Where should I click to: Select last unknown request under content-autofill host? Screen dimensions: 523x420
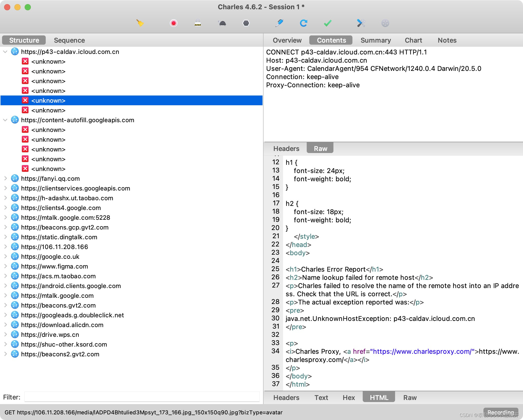(132, 169)
